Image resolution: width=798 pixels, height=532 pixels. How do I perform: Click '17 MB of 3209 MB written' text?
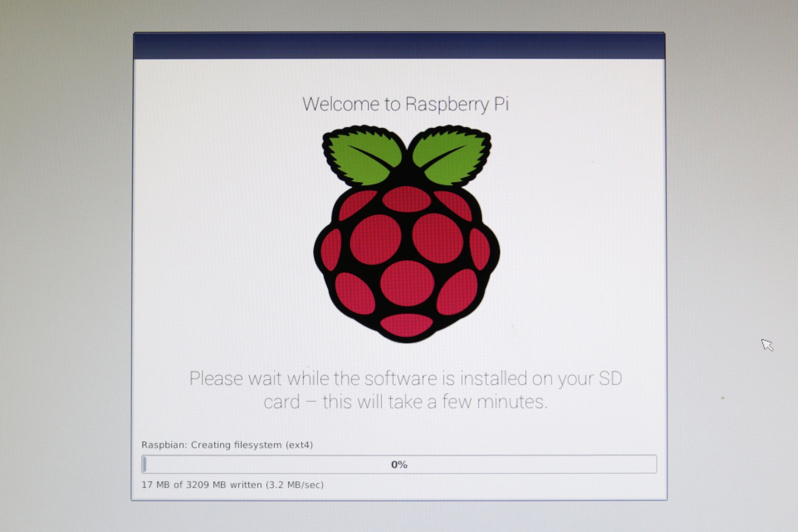201,485
